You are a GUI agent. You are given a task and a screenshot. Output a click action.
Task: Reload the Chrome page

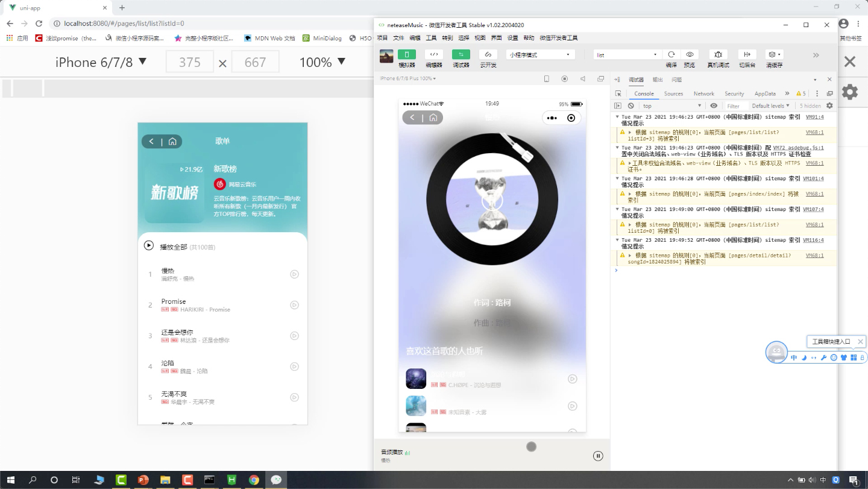click(39, 24)
